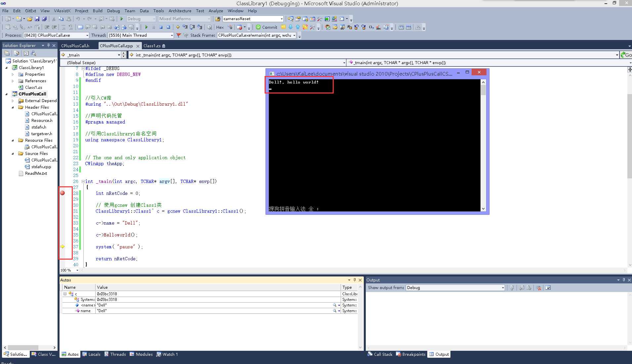The width and height of the screenshot is (632, 364).
Task: Click the Open File folder icon
Action: (x=29, y=19)
